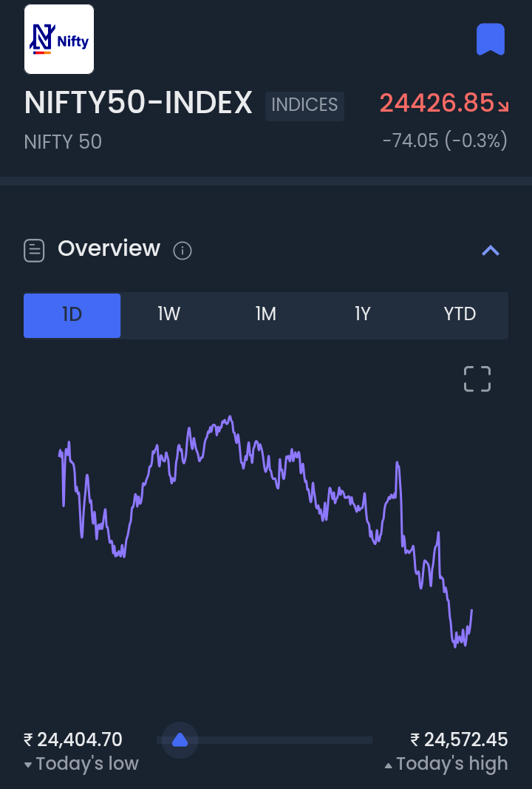
Task: Click the day range slider thumb
Action: [x=180, y=739]
